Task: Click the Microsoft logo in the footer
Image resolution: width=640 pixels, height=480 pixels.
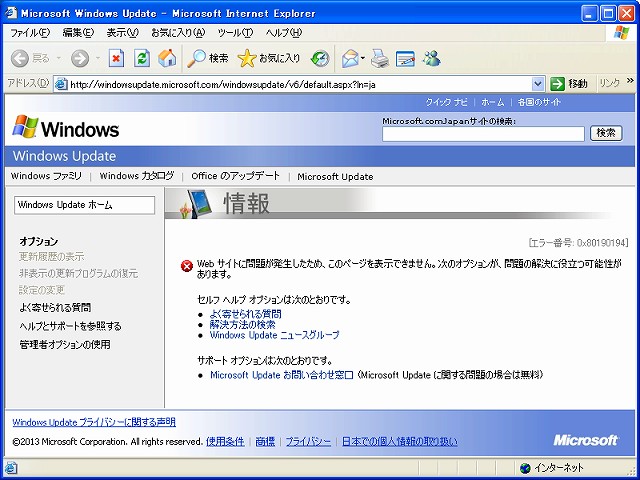Action: pyautogui.click(x=585, y=440)
